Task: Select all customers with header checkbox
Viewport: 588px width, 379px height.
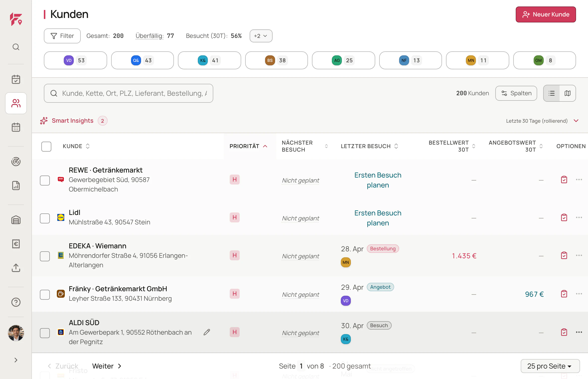Action: click(46, 147)
